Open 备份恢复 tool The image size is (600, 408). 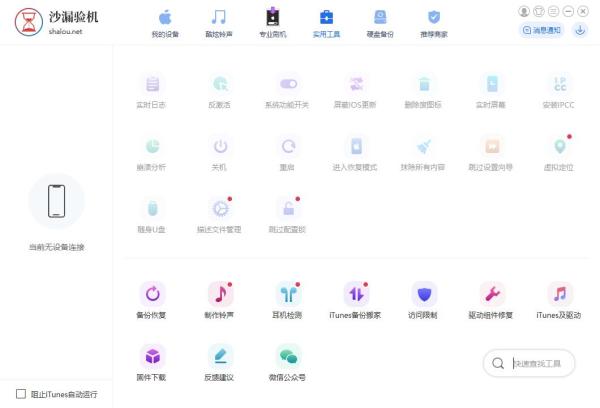tap(152, 302)
